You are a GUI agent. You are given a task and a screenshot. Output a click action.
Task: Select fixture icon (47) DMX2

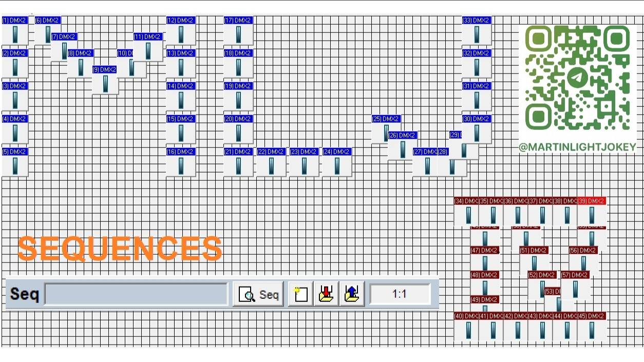[x=485, y=259]
